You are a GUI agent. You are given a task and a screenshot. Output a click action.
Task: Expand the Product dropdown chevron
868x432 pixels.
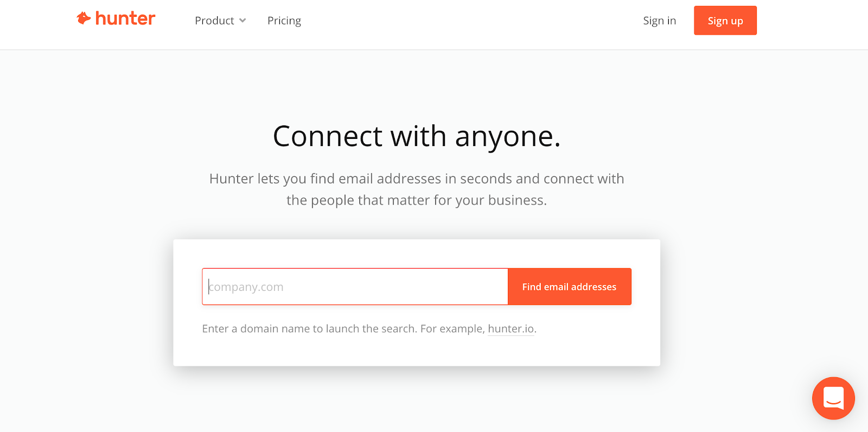click(242, 21)
